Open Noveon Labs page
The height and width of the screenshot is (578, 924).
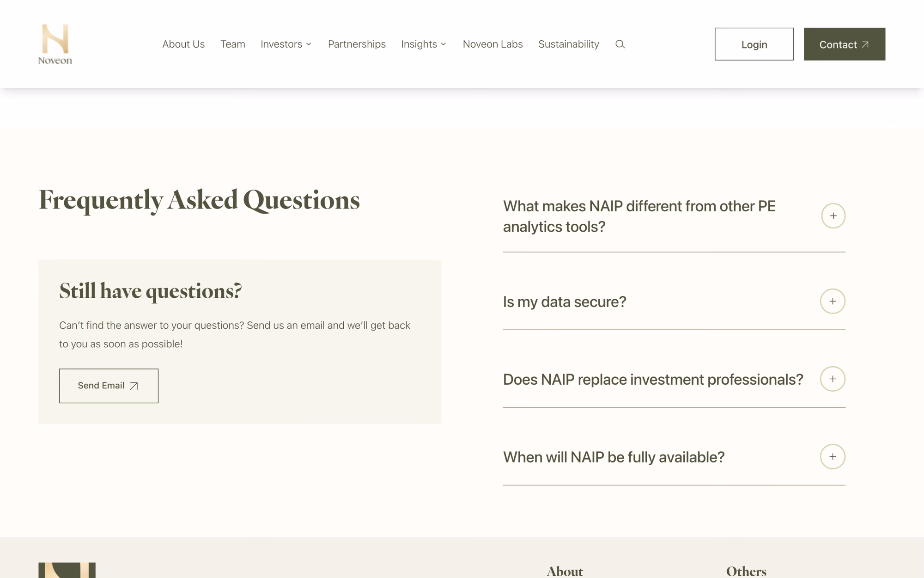(x=492, y=44)
